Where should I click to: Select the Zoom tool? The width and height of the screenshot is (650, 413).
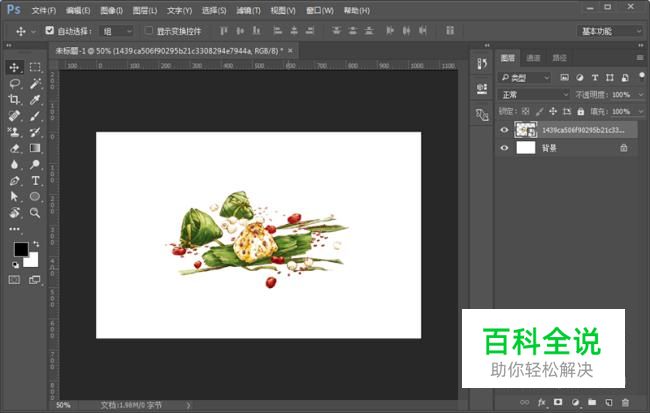pyautogui.click(x=35, y=213)
